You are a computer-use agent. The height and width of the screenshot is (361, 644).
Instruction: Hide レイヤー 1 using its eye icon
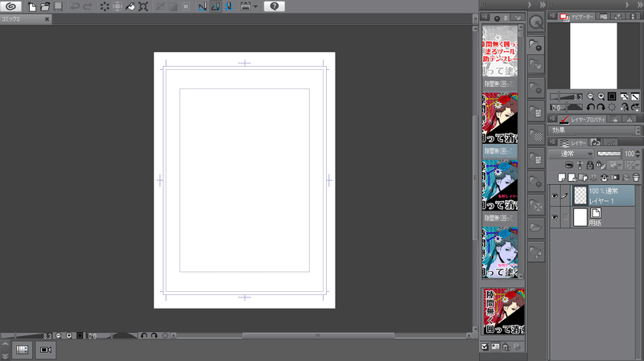click(x=555, y=195)
